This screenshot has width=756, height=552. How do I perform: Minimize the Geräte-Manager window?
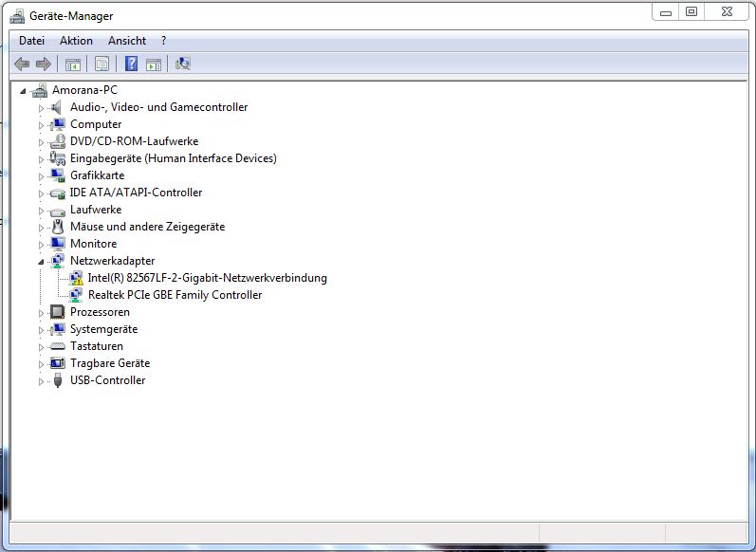pyautogui.click(x=666, y=12)
